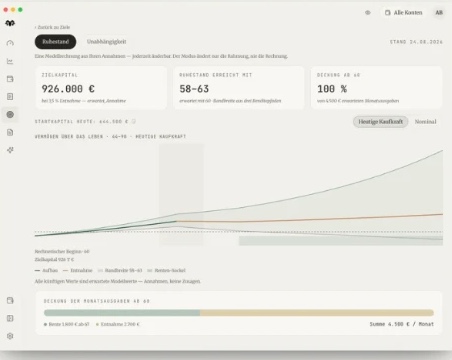Toggle the sidebar panel layout icon
Screen dimensions: 452x360
click(x=10, y=318)
